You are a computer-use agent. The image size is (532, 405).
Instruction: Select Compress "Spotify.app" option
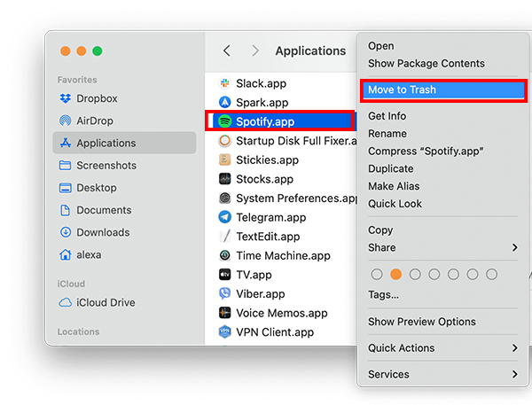pos(426,151)
